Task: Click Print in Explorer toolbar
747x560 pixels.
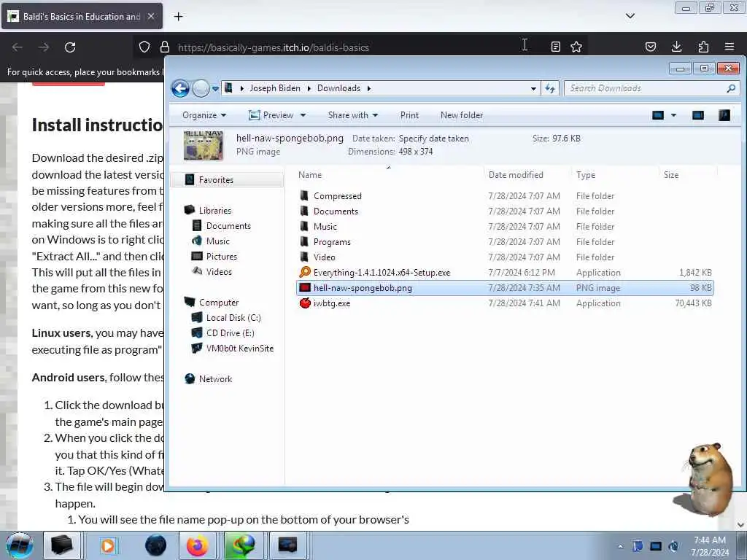Action: coord(409,115)
